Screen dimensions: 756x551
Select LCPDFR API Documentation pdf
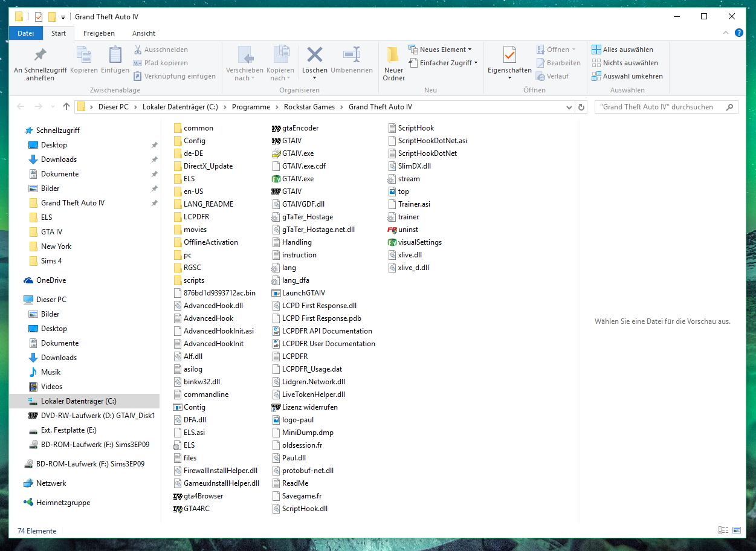322,331
